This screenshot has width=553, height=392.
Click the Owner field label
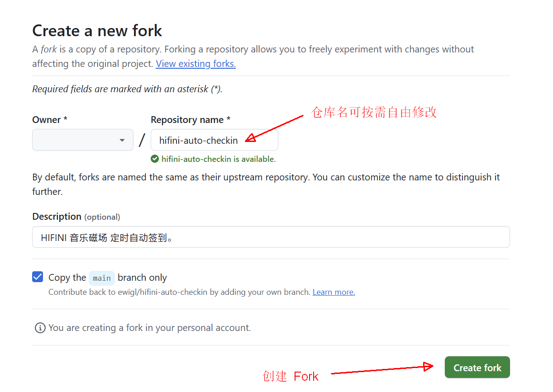pos(50,120)
